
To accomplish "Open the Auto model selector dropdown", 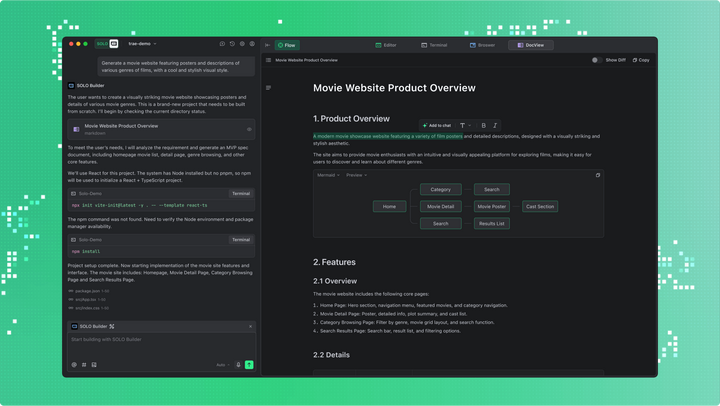I will click(223, 365).
